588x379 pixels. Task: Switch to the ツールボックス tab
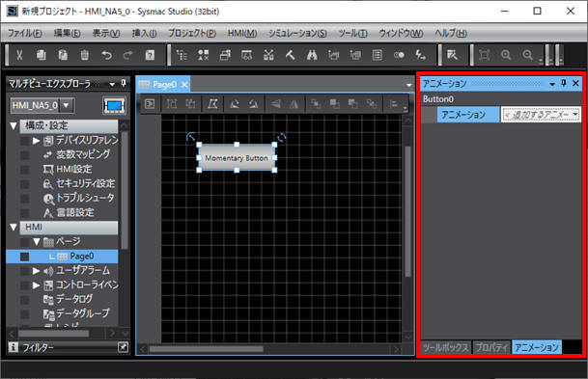(445, 347)
